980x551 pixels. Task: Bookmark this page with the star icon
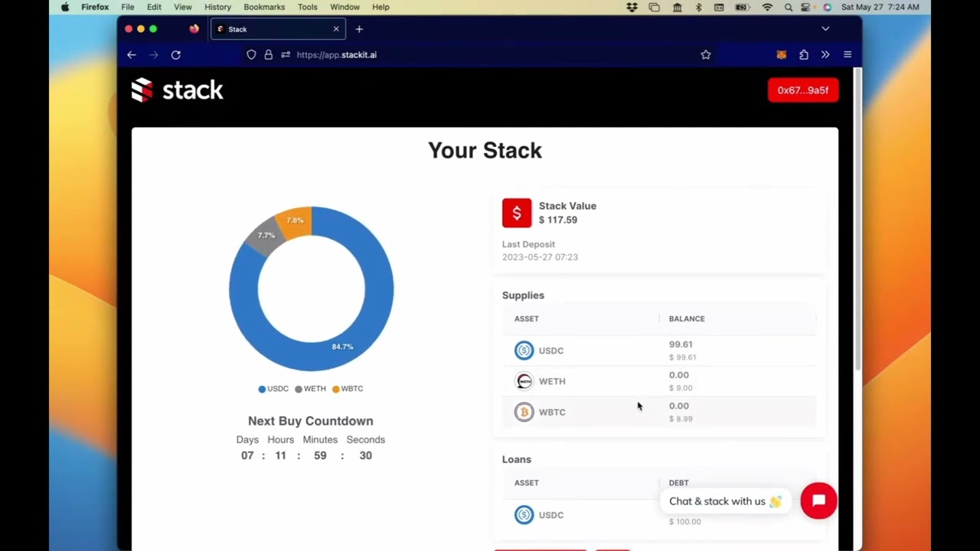706,54
